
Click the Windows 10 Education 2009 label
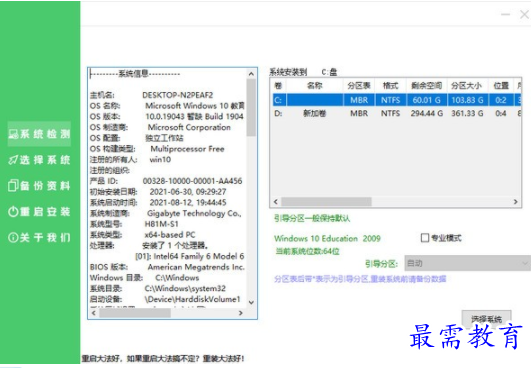tap(327, 239)
